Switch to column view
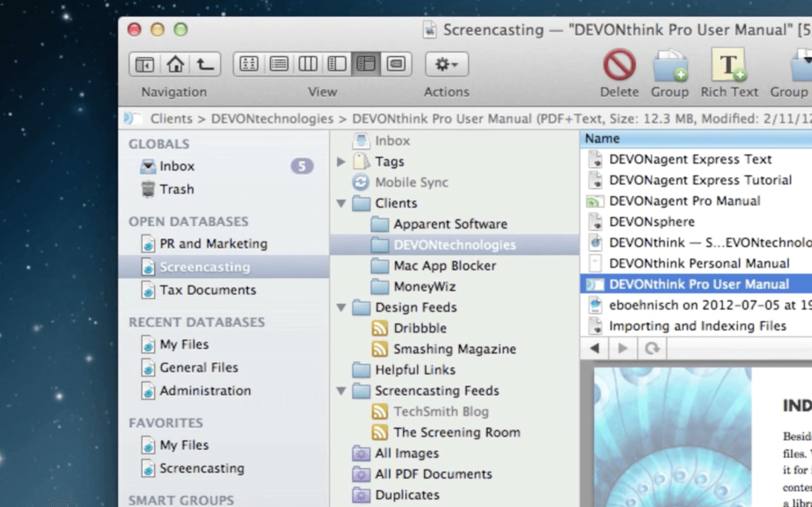The height and width of the screenshot is (507, 812). (x=308, y=64)
